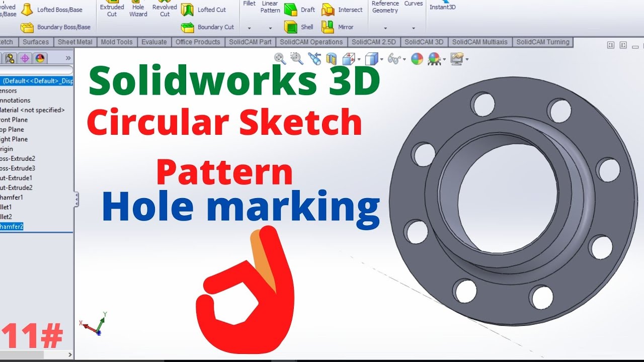Choose the Shell feature icon

pos(290,27)
